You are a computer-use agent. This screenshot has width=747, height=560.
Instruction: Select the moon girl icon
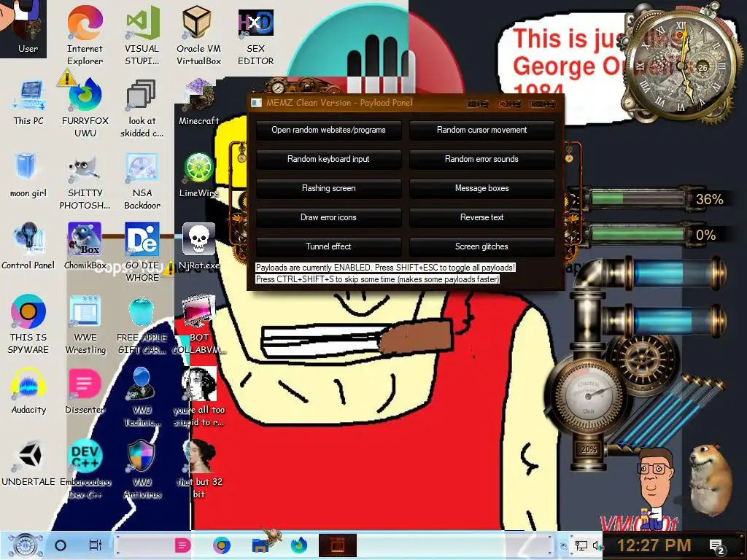(x=28, y=174)
